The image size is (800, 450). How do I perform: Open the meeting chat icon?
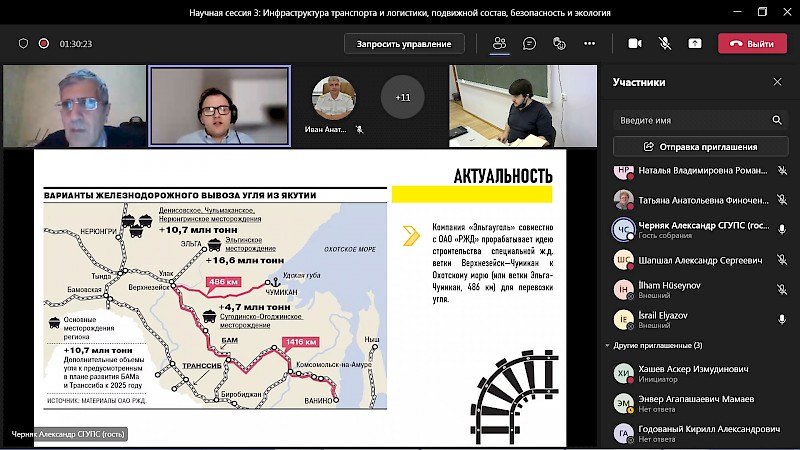coord(529,44)
